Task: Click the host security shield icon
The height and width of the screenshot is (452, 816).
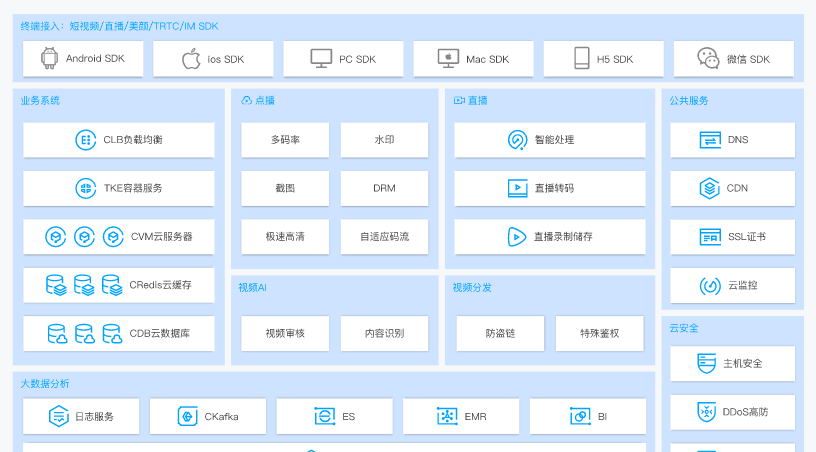Action: point(706,363)
